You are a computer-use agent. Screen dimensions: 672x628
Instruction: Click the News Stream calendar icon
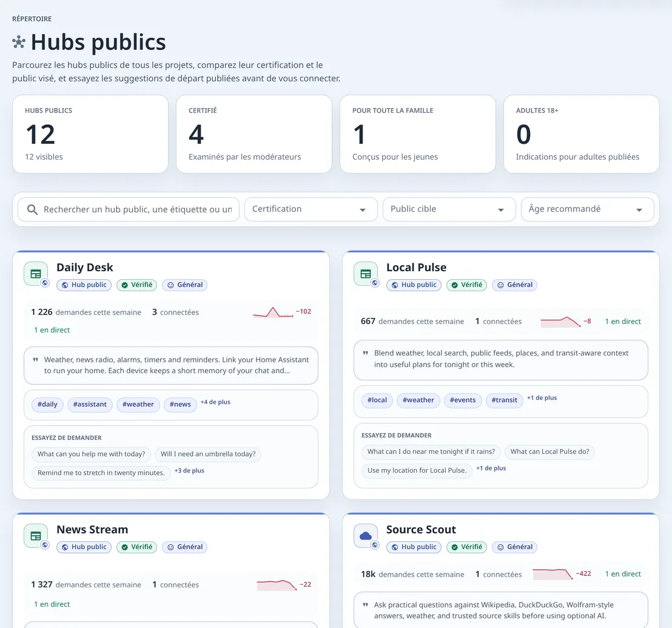coord(36,536)
